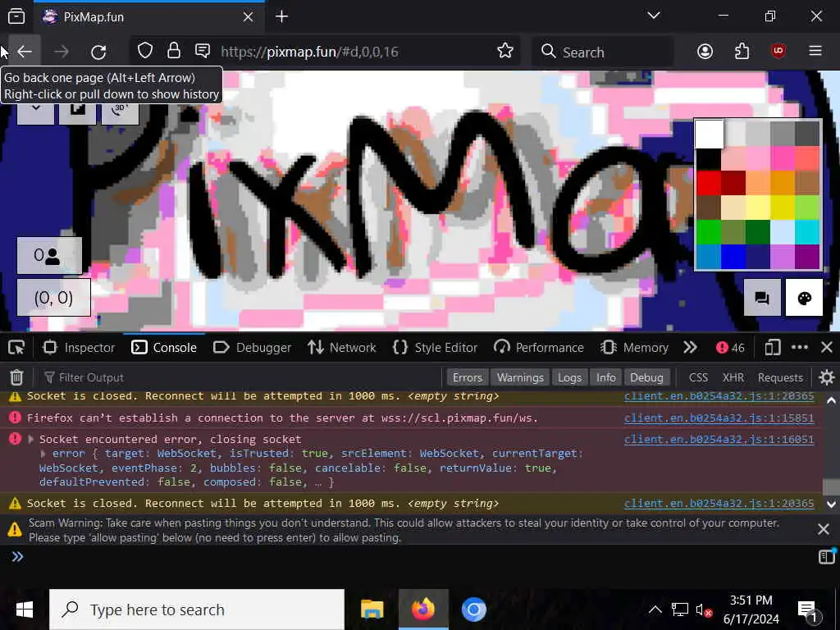This screenshot has width=840, height=630.
Task: Activate element picker in devtools
Action: (x=16, y=348)
